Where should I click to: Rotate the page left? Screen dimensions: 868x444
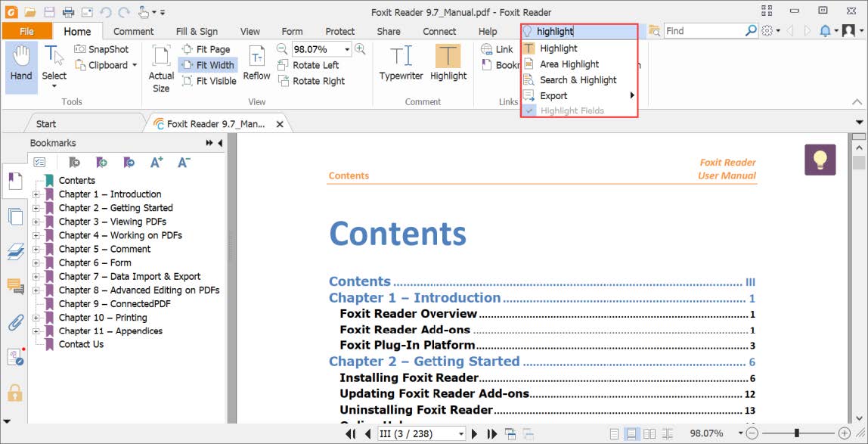[x=308, y=65]
